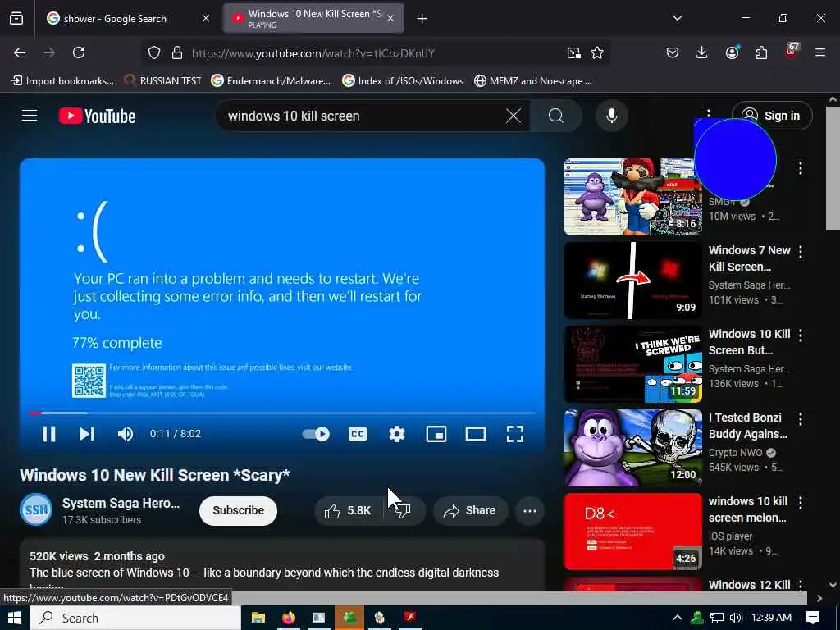Play the Windows 7 New Kill Screen thumbnail
The image size is (840, 630).
(632, 281)
